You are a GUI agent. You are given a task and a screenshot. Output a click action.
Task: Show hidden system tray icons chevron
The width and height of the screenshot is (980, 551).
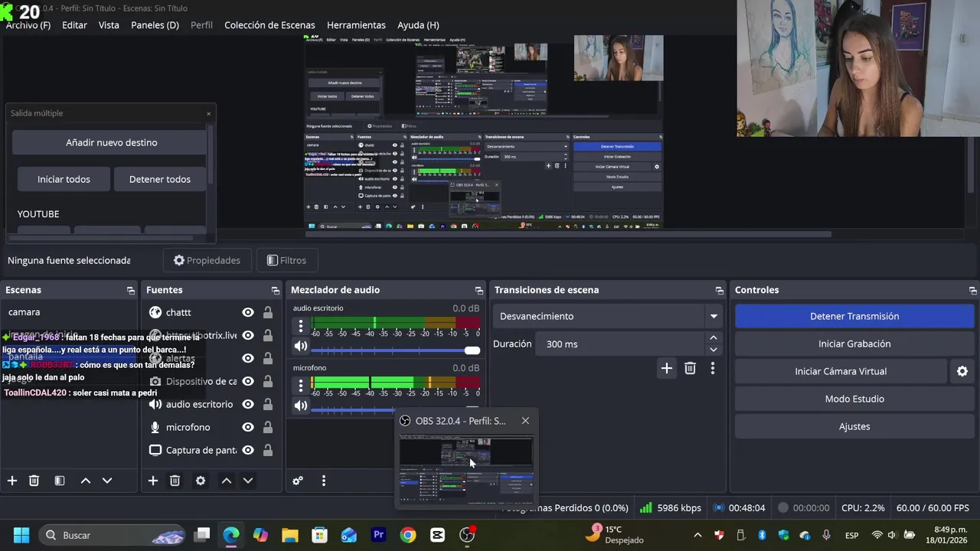point(697,535)
